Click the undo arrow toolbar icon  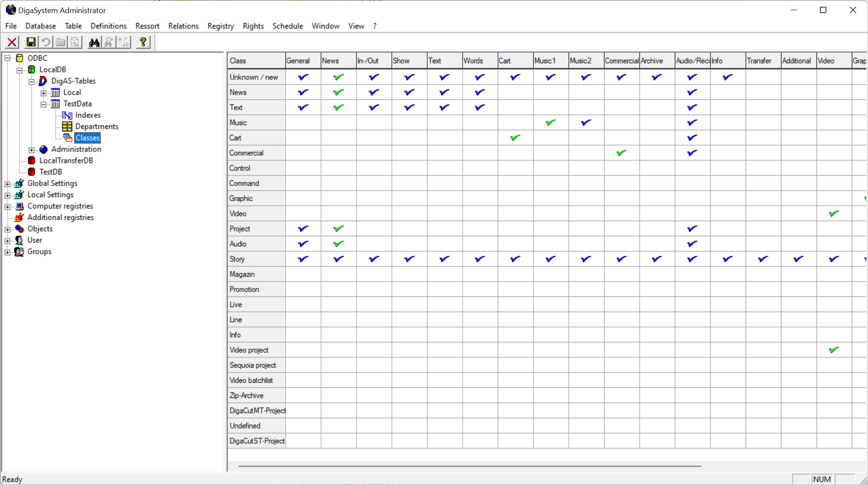(46, 42)
